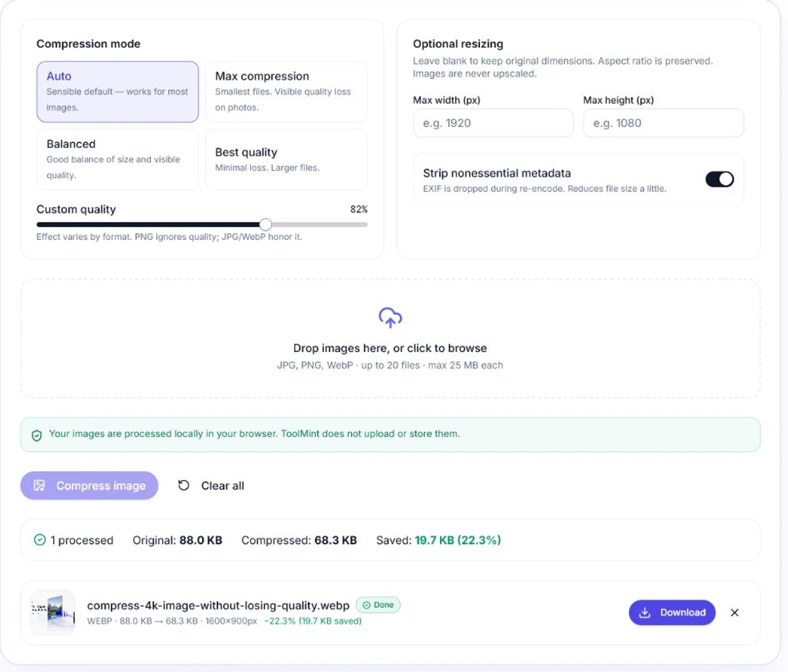Click the Compress image button

pos(89,485)
